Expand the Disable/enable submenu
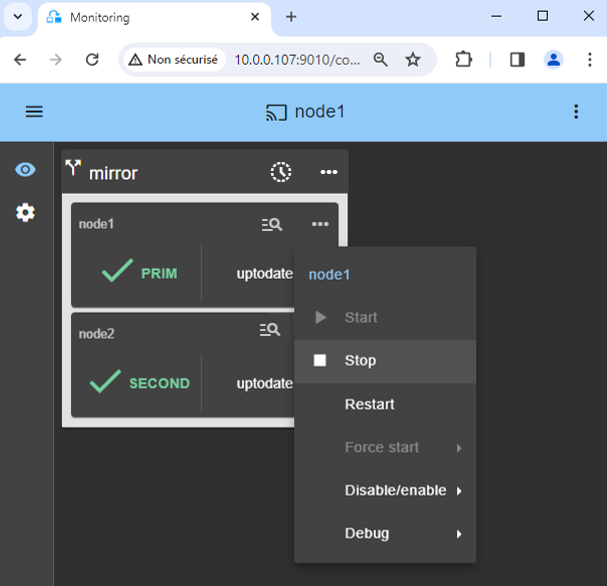Image resolution: width=607 pixels, height=586 pixels. [x=395, y=490]
